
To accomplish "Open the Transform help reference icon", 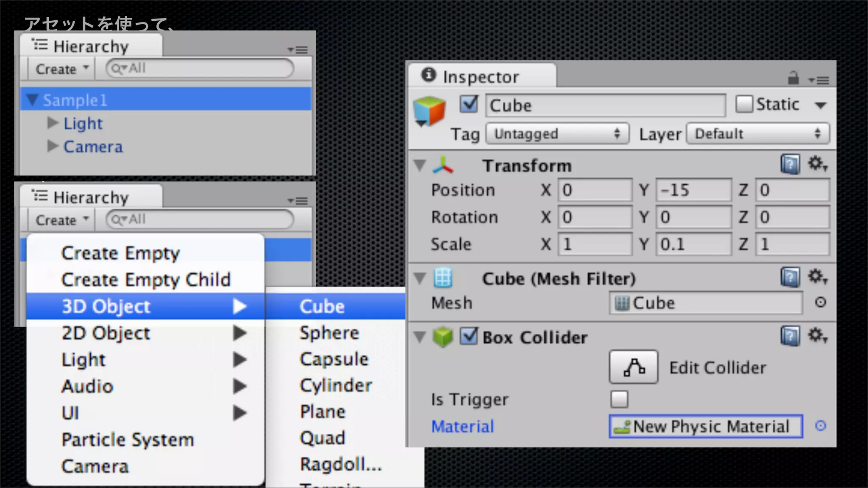I will pyautogui.click(x=790, y=164).
